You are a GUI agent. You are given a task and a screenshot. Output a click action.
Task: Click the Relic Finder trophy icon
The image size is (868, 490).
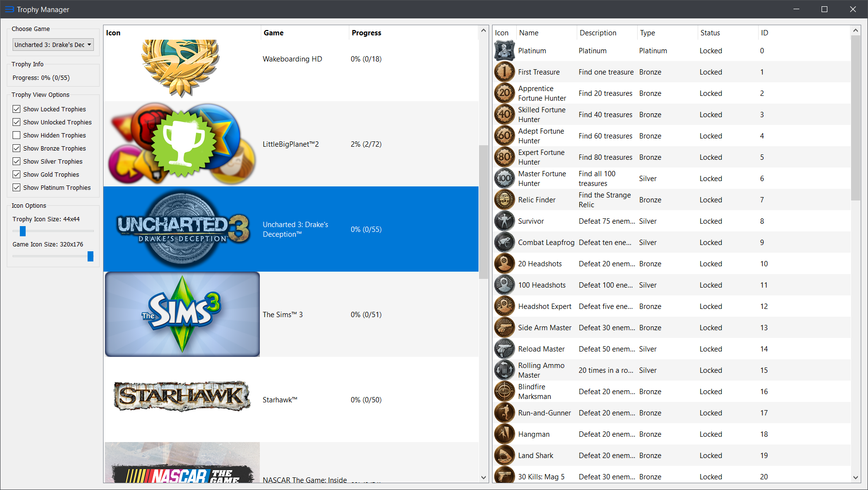504,200
